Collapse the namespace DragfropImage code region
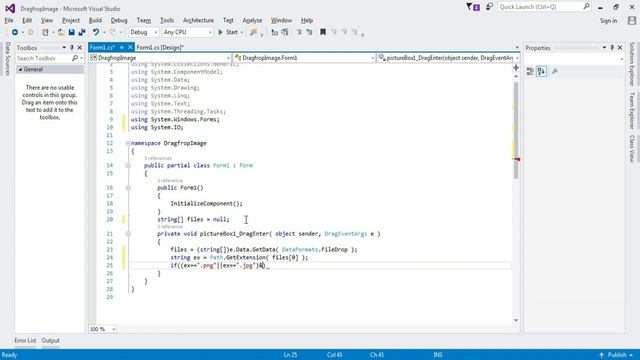Screen dimensions: 640x360 click(x=128, y=143)
